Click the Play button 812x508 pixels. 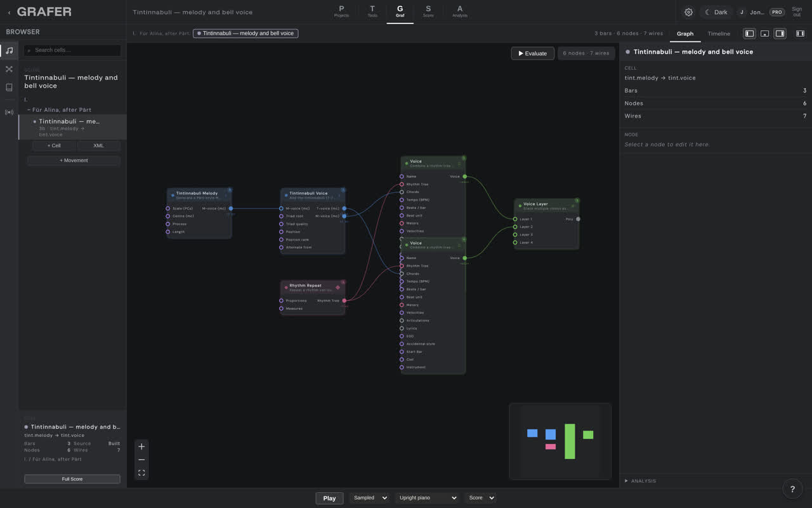(329, 498)
